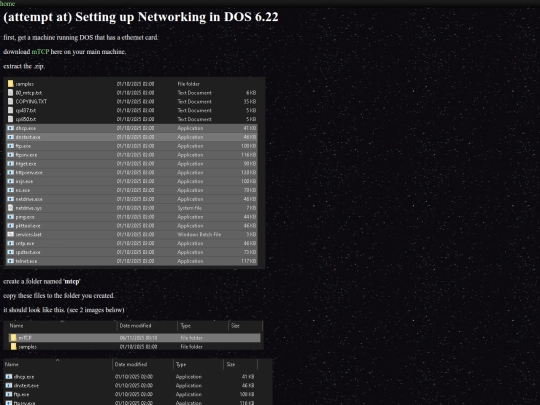Click the Size column header in bottom listing
Screen dimensions: 540x405
(x=231, y=364)
